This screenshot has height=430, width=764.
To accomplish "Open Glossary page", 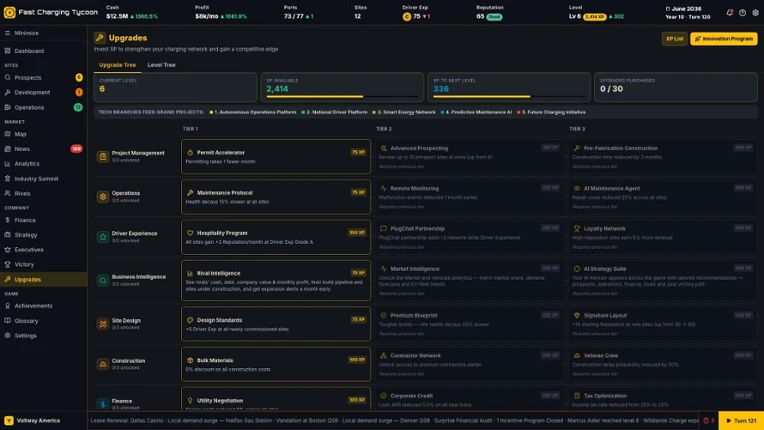I will 43,321.
